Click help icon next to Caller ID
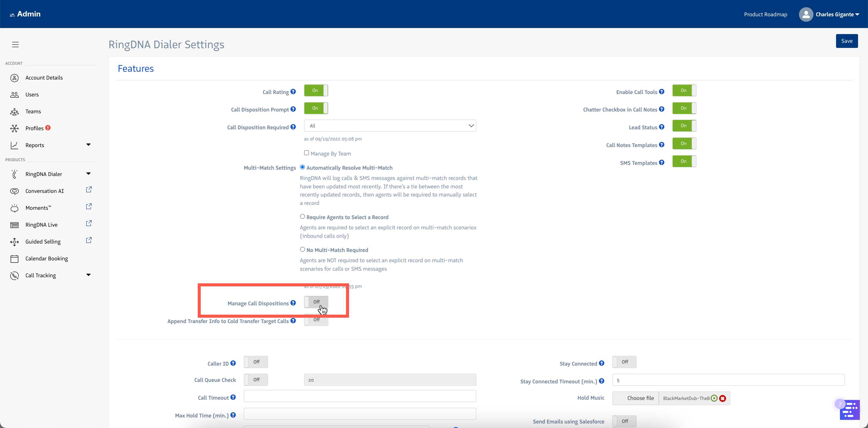868x428 pixels. (x=233, y=363)
